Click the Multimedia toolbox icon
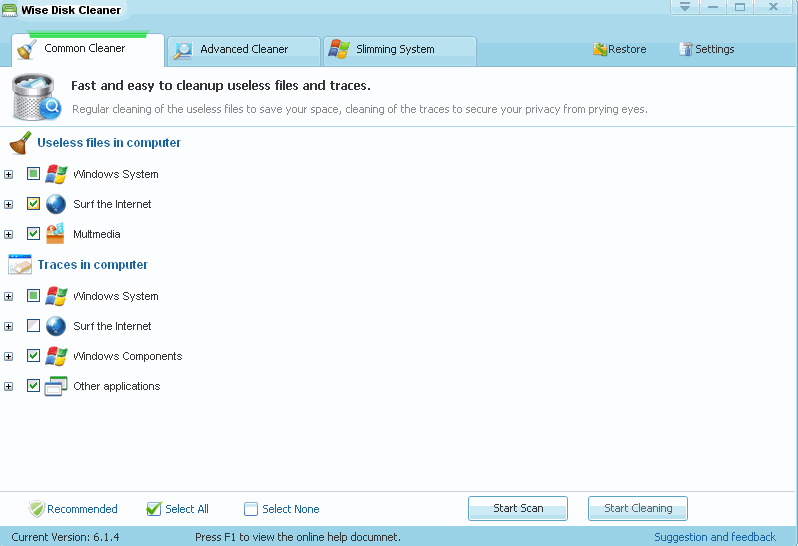Screen dimensions: 798x546 tap(55, 234)
